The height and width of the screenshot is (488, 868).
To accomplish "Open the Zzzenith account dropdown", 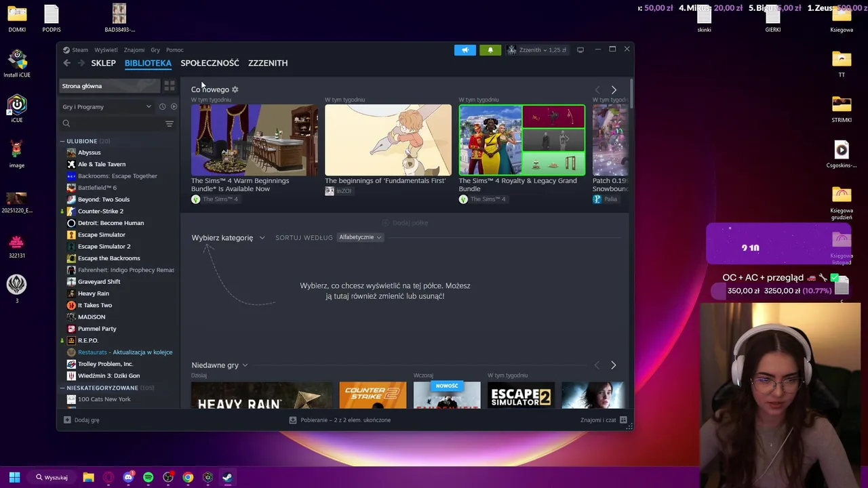I will 537,49.
